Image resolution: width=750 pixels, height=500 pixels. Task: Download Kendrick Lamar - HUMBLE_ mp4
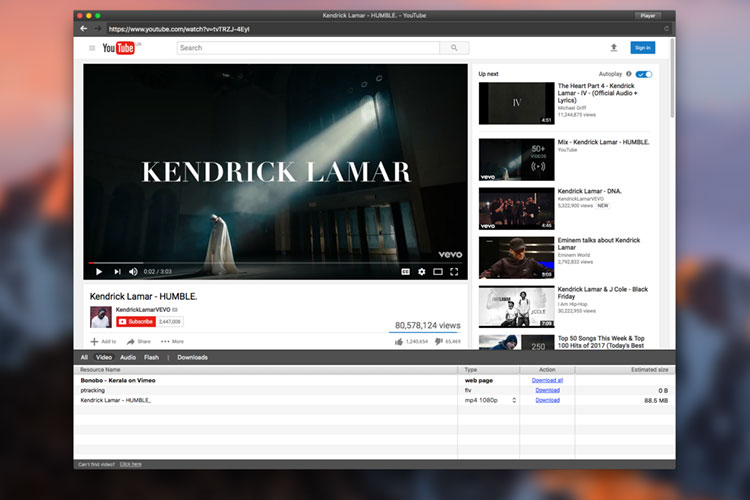coord(547,400)
